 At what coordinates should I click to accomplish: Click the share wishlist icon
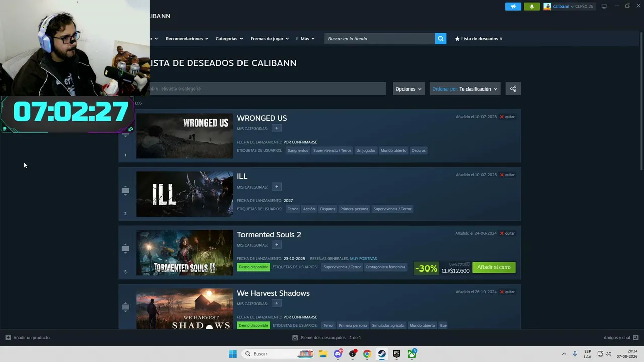coord(513,89)
